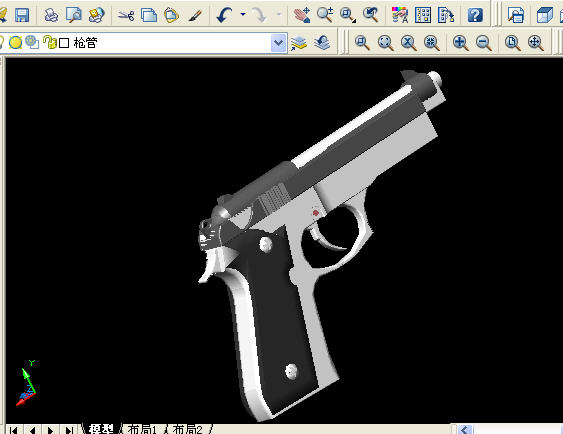The height and width of the screenshot is (434, 563).
Task: Click the Plot printer icon
Action: click(51, 15)
